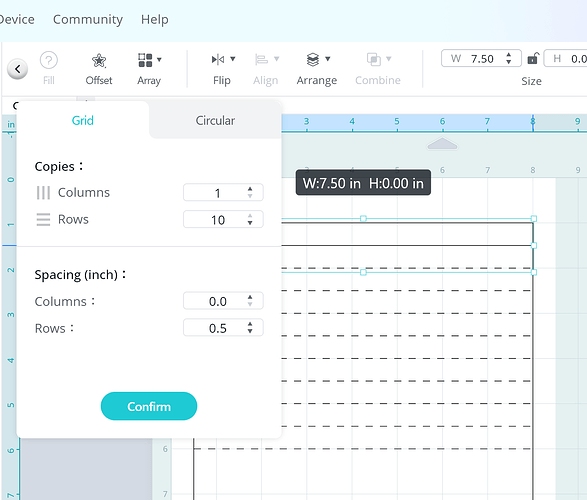Expand the Flip dropdown arrow
This screenshot has height=500, width=587.
coord(232,59)
